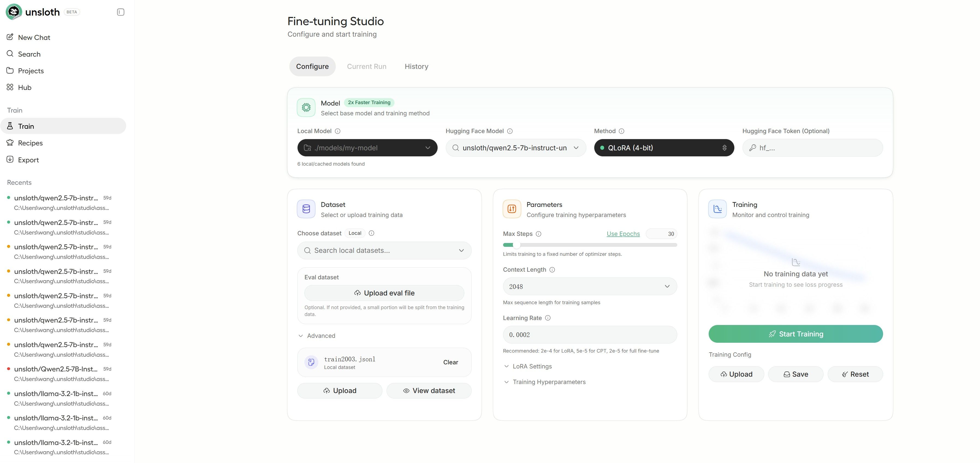Image resolution: width=980 pixels, height=463 pixels.
Task: Click the Learning Rate info icon
Action: [548, 318]
